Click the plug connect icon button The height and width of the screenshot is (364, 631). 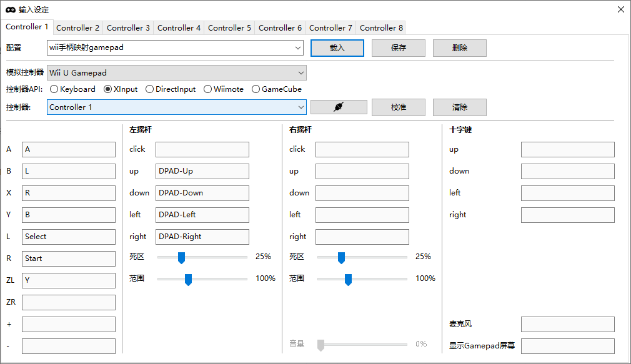click(339, 107)
